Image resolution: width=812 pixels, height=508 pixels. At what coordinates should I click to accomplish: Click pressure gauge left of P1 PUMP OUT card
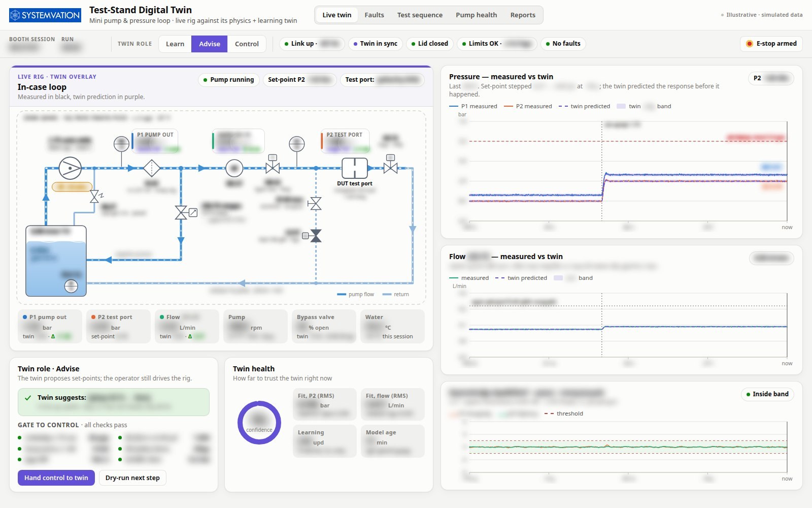point(121,144)
